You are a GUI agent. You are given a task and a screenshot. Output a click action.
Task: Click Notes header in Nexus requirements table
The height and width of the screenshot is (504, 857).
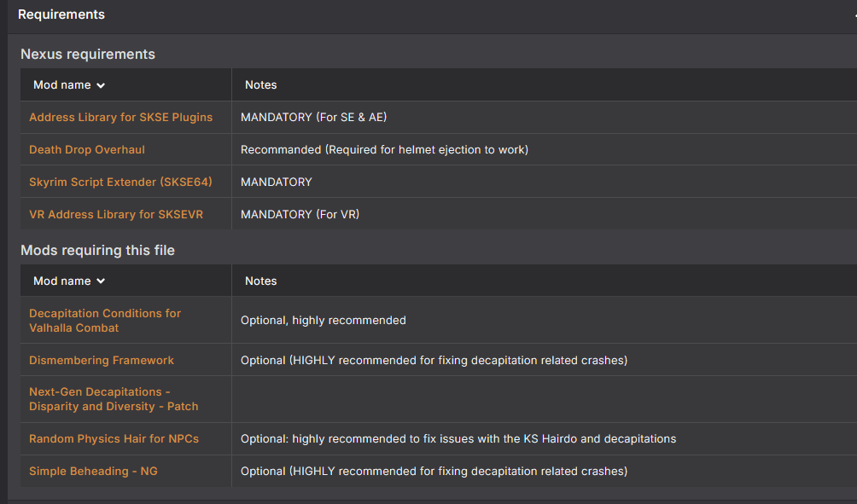pyautogui.click(x=260, y=84)
